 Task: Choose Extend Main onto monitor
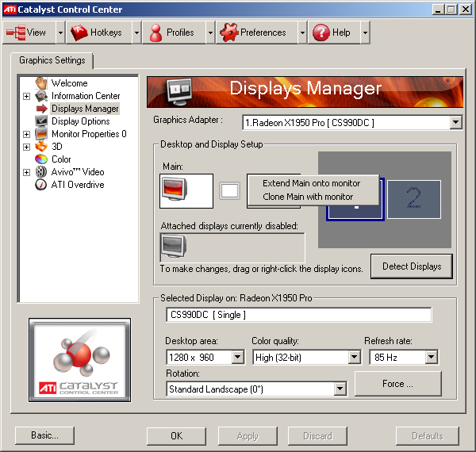point(313,183)
